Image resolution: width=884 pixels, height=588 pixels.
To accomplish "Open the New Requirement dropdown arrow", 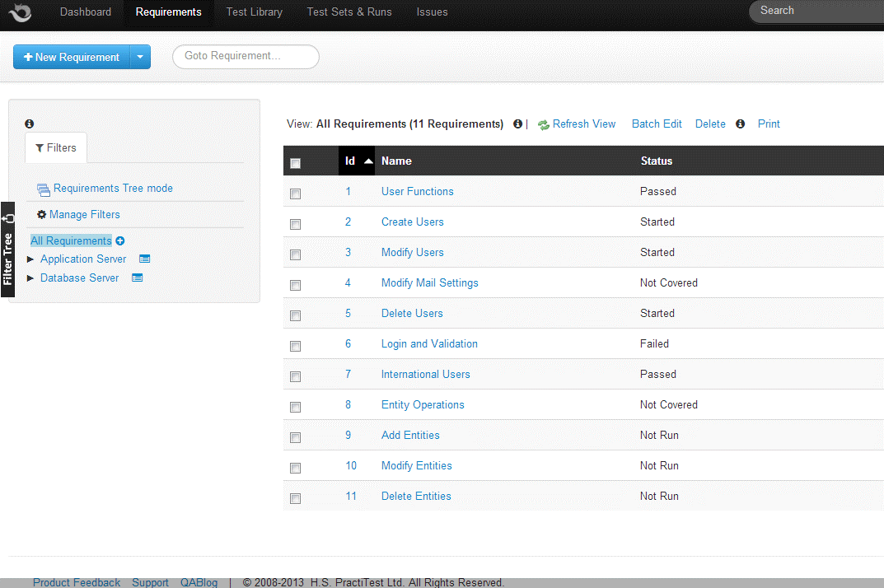I will 140,58.
